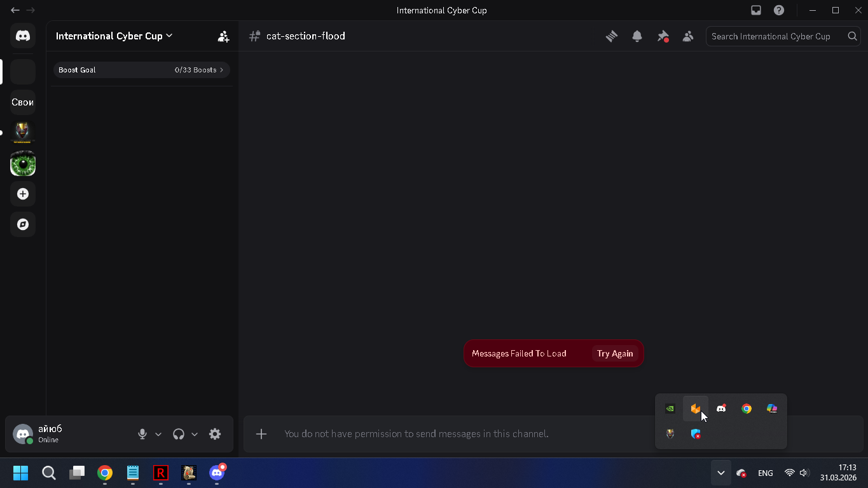This screenshot has width=868, height=488.
Task: Click the Messages Failed To Load text
Action: (519, 353)
